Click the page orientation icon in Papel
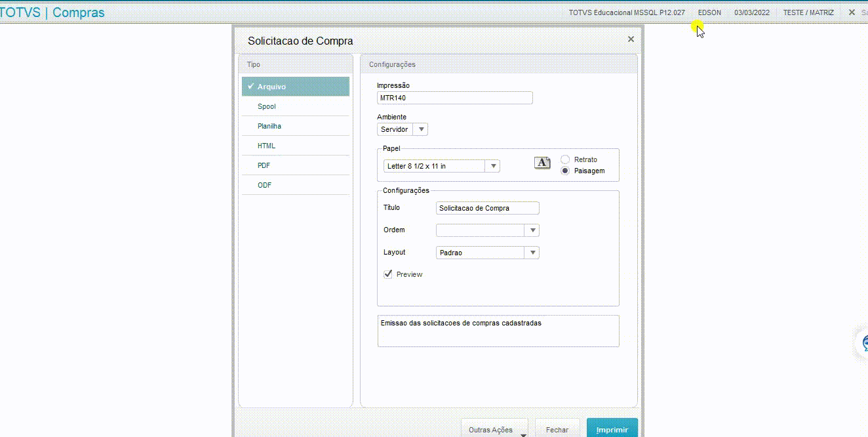 (542, 163)
